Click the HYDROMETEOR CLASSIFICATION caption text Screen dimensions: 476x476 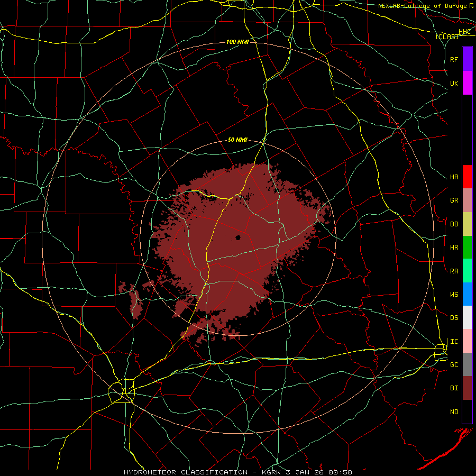click(186, 472)
